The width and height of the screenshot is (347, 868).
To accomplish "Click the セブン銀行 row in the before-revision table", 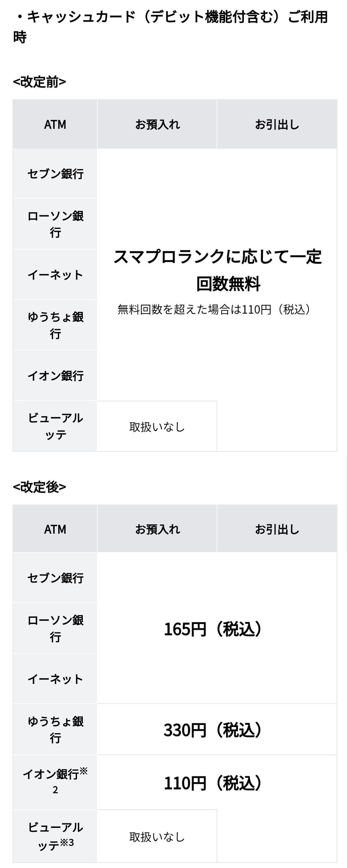I will pyautogui.click(x=55, y=174).
